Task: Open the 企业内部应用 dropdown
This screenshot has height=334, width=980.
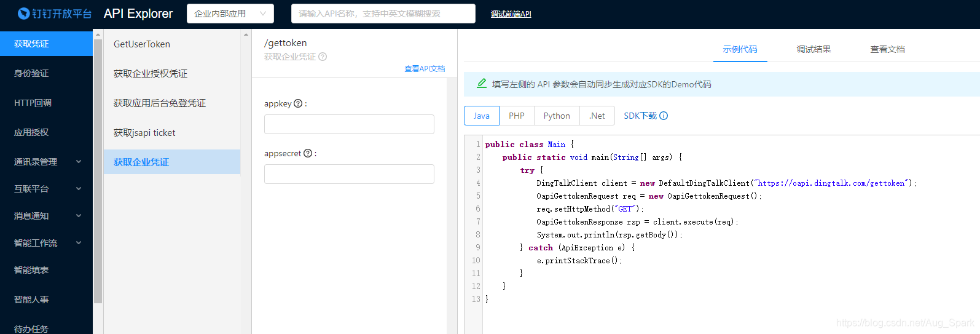Action: tap(230, 14)
